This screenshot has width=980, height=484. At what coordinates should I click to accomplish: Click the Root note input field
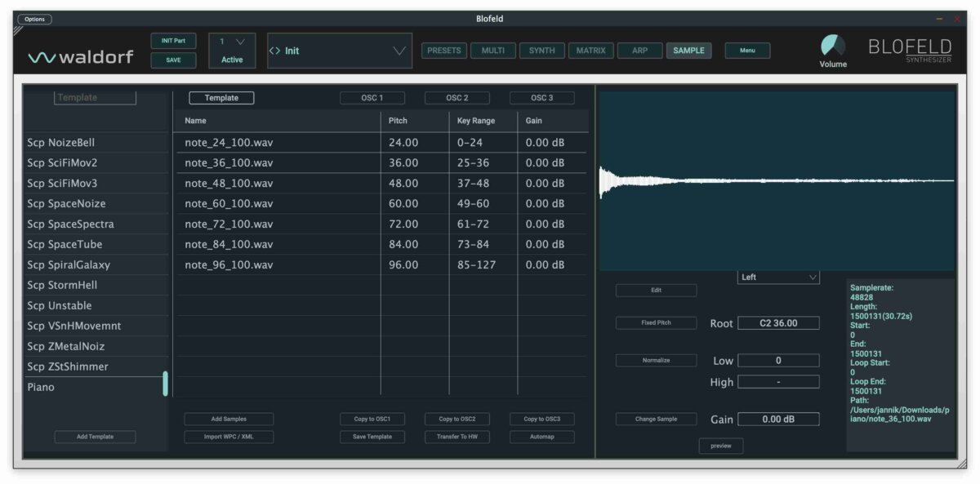coord(779,322)
